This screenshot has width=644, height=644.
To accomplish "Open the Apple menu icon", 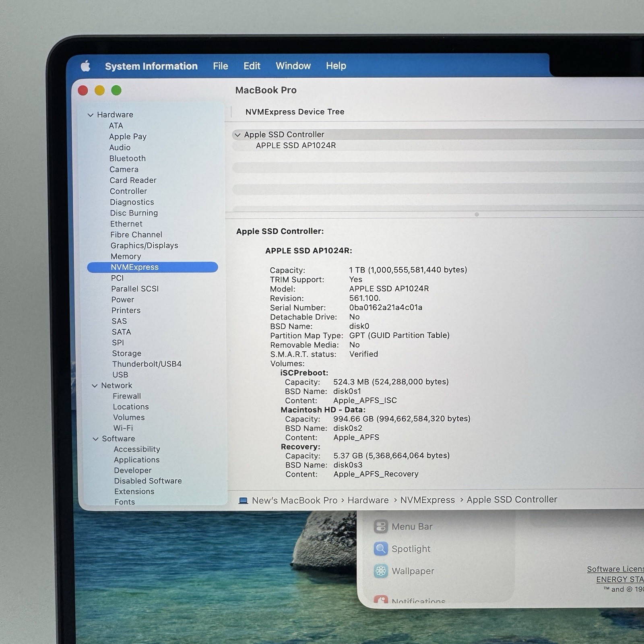I will pos(85,66).
